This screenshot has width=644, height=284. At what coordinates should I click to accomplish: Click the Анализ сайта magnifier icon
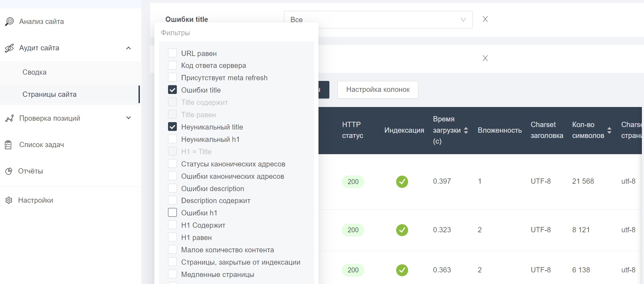[9, 21]
